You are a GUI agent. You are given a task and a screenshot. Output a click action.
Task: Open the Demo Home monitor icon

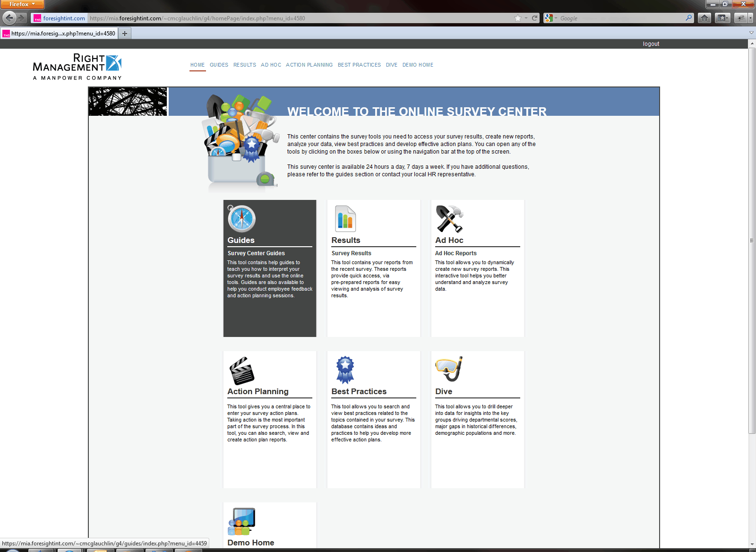[x=241, y=521]
